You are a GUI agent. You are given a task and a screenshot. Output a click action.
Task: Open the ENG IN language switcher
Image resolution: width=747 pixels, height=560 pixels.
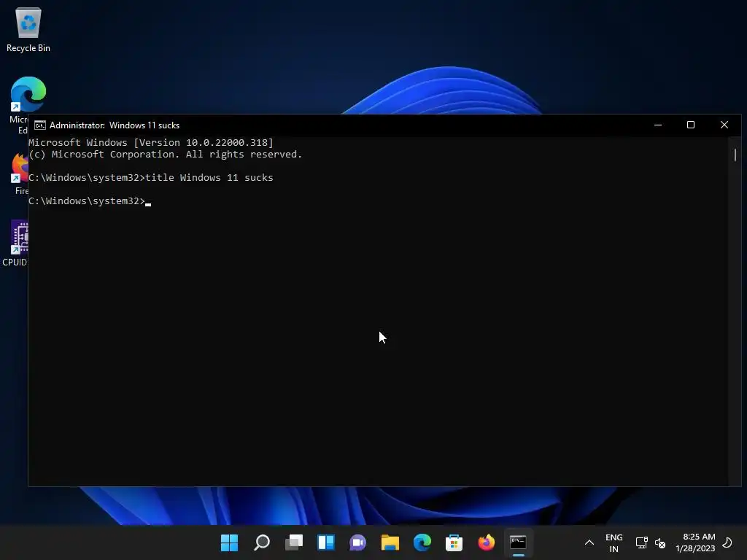pos(614,542)
